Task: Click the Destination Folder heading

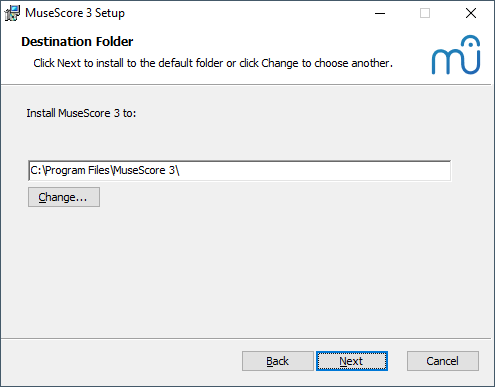Action: tap(77, 42)
